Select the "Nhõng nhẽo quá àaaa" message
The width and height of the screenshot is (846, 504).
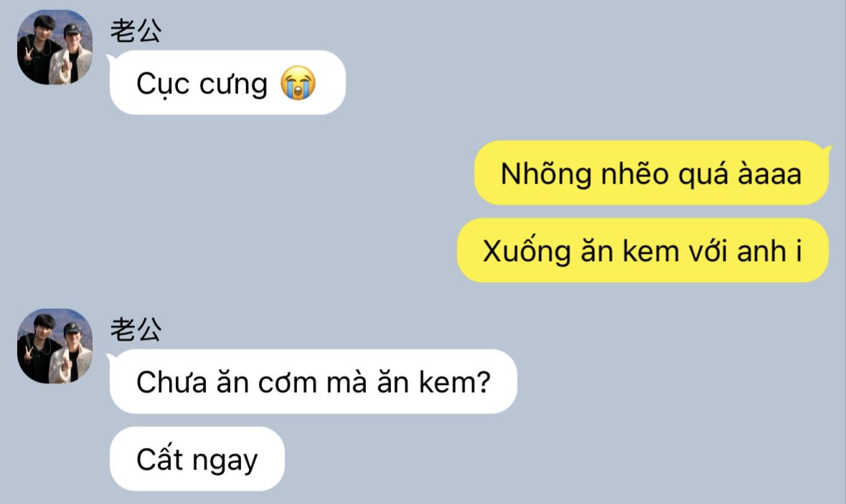click(652, 173)
